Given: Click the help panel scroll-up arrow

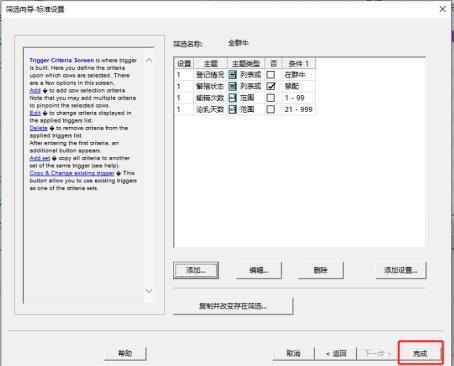Looking at the screenshot, I should [149, 60].
